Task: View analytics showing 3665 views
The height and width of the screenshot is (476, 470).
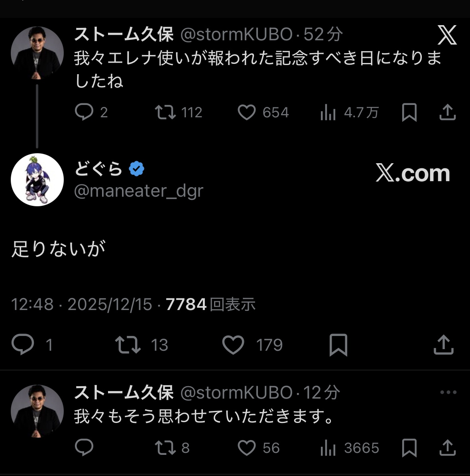Action: click(328, 448)
